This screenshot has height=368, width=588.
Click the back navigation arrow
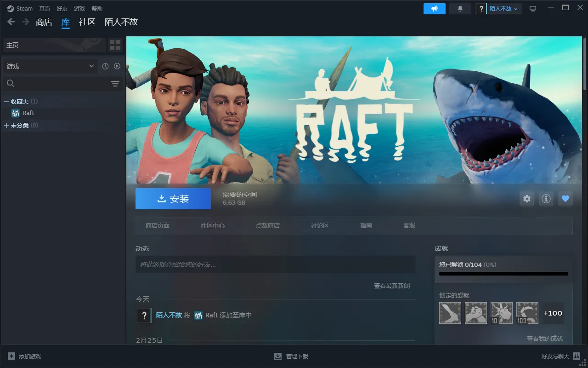click(11, 22)
